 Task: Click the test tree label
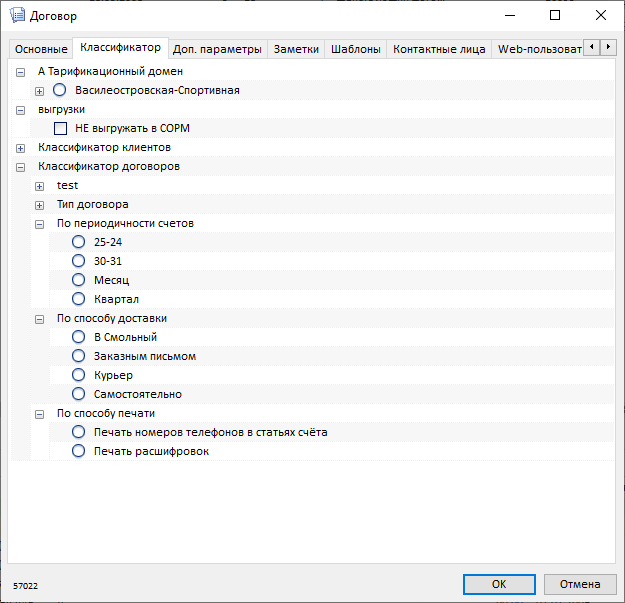click(x=67, y=185)
